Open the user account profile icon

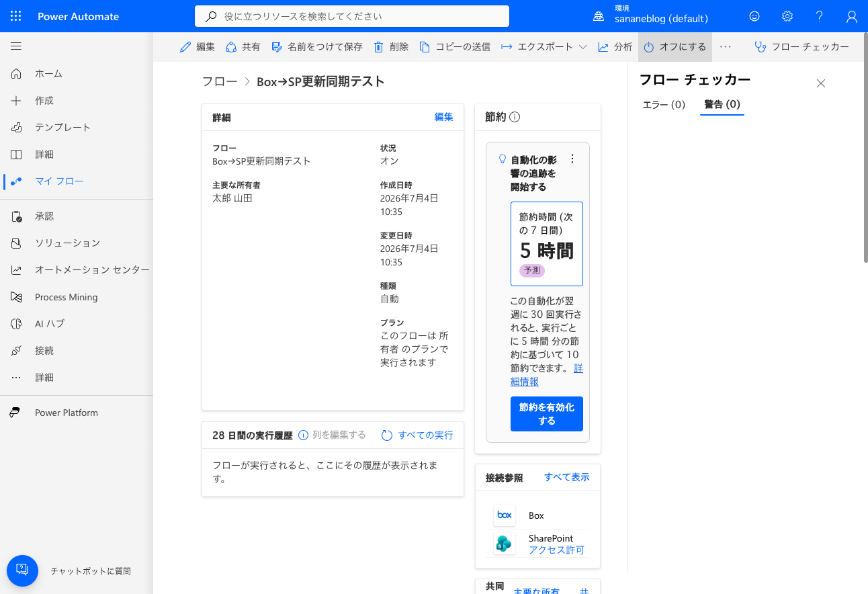(x=852, y=16)
